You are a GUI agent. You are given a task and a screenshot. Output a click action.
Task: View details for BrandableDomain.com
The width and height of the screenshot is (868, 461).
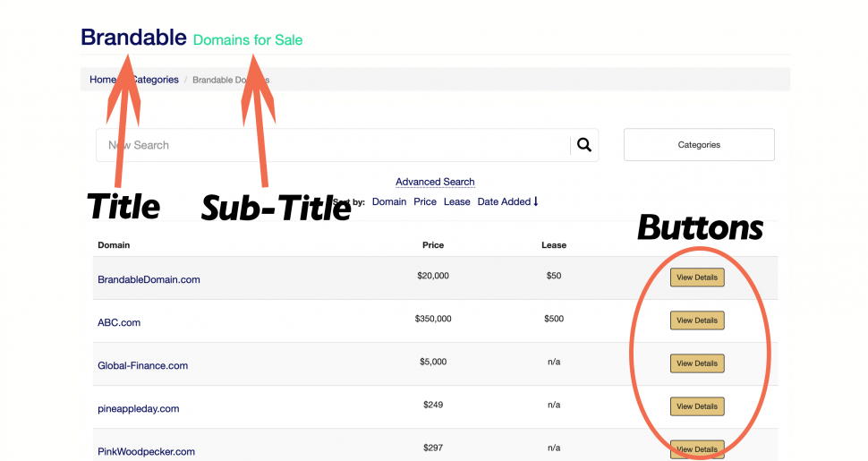(x=697, y=277)
